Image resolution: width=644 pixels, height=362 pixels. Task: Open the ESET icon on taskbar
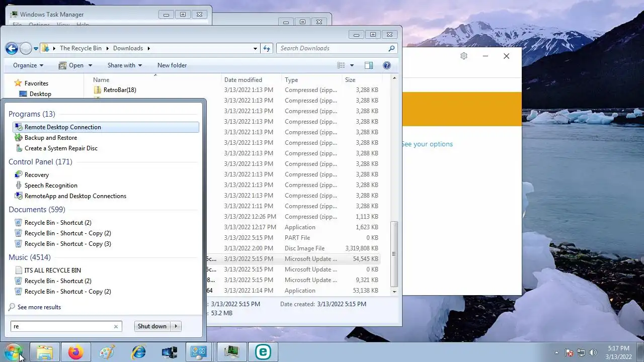tap(262, 352)
